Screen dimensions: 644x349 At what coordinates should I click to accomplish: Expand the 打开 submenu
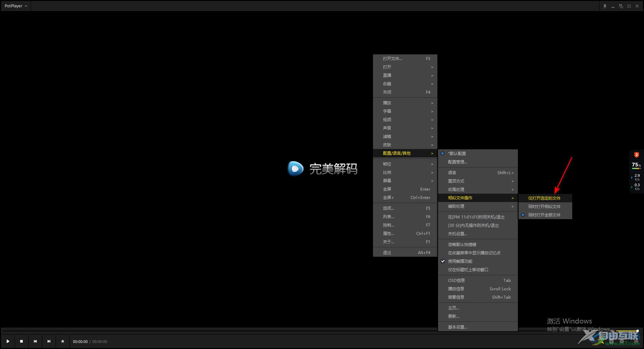(405, 67)
